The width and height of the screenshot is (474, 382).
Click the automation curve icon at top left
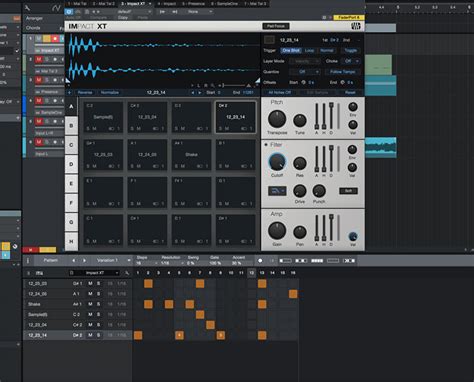pyautogui.click(x=56, y=8)
